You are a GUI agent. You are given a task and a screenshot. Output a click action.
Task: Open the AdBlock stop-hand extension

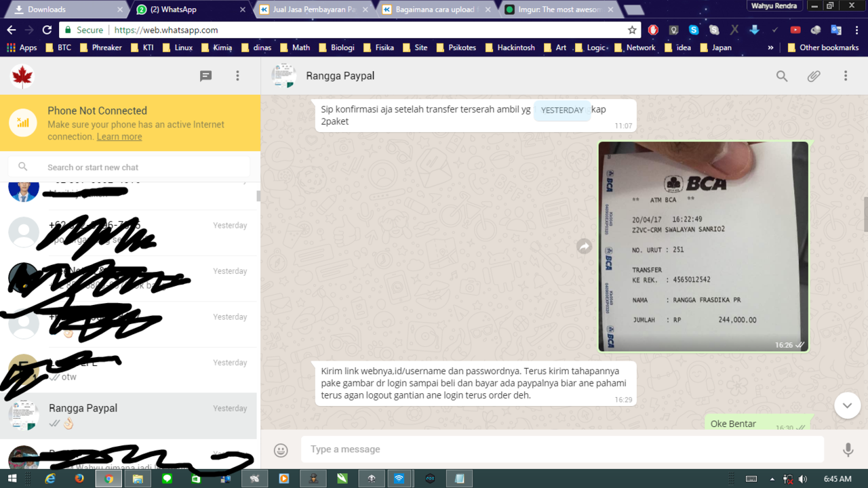click(653, 30)
